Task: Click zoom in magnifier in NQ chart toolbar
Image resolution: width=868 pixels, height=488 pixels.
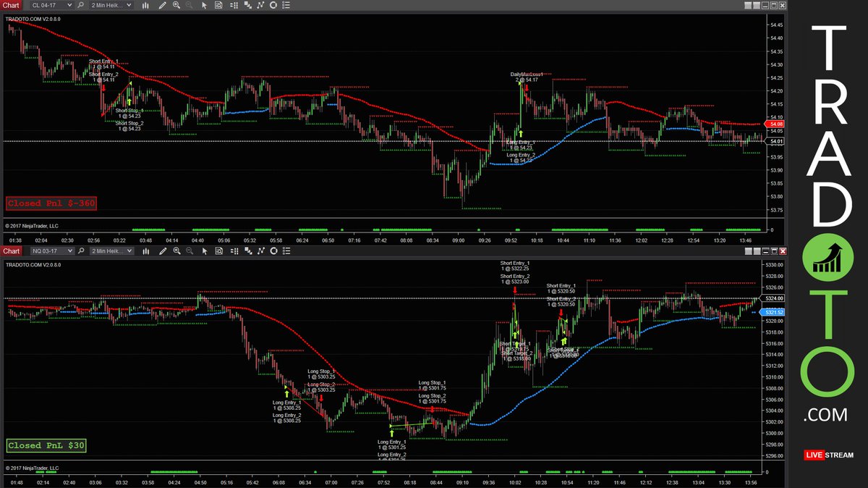Action: [176, 251]
